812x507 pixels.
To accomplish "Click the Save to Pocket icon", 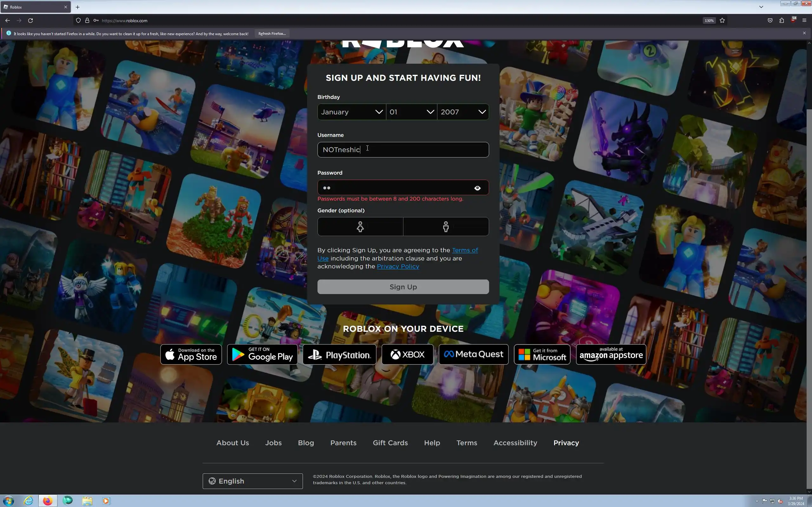I will click(770, 21).
